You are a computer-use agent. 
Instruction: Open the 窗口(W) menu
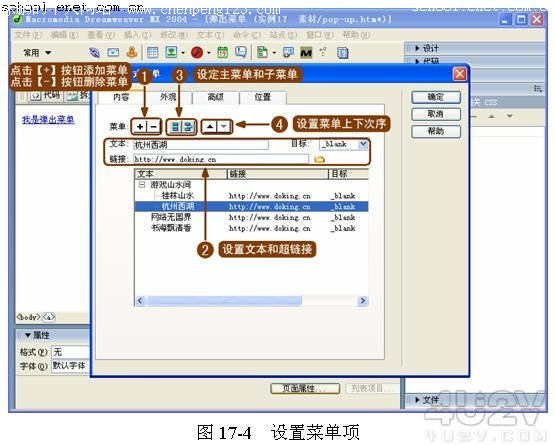[x=320, y=35]
